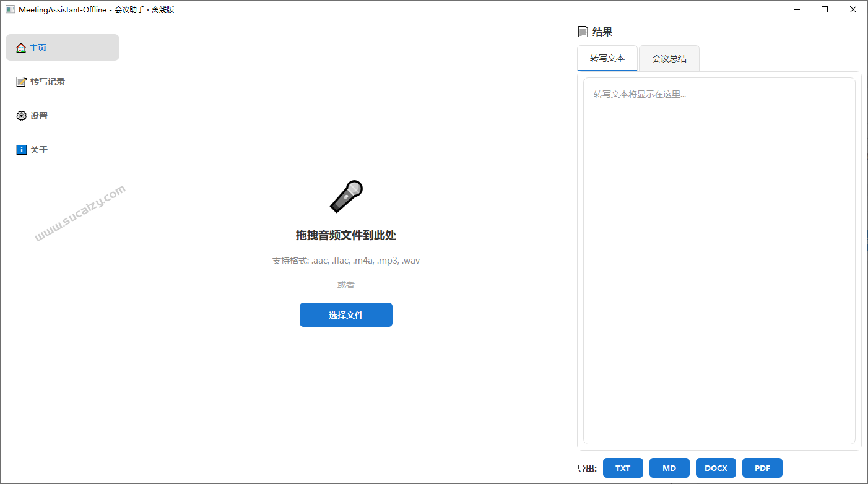Export results as TXT
This screenshot has width=868, height=484.
point(623,468)
